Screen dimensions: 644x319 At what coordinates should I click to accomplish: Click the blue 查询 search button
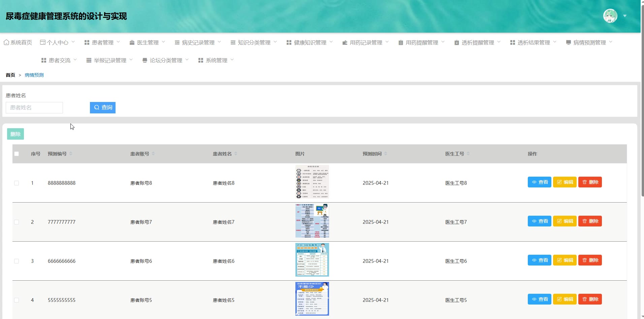click(x=103, y=107)
